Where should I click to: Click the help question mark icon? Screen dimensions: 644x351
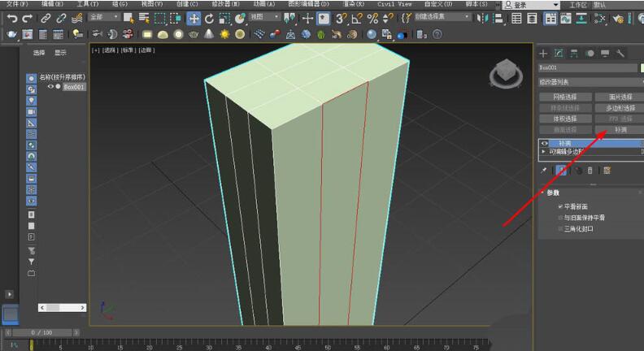pos(437,34)
